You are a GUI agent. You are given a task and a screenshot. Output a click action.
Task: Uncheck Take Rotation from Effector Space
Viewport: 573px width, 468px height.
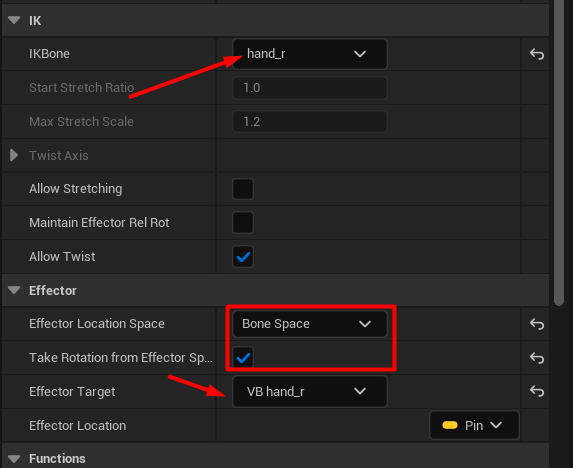243,358
